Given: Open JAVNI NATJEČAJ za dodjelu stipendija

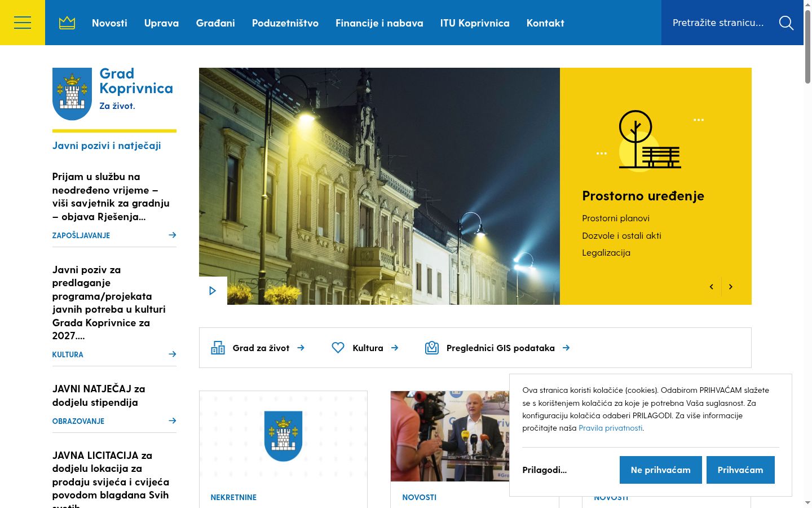Looking at the screenshot, I should pyautogui.click(x=99, y=395).
